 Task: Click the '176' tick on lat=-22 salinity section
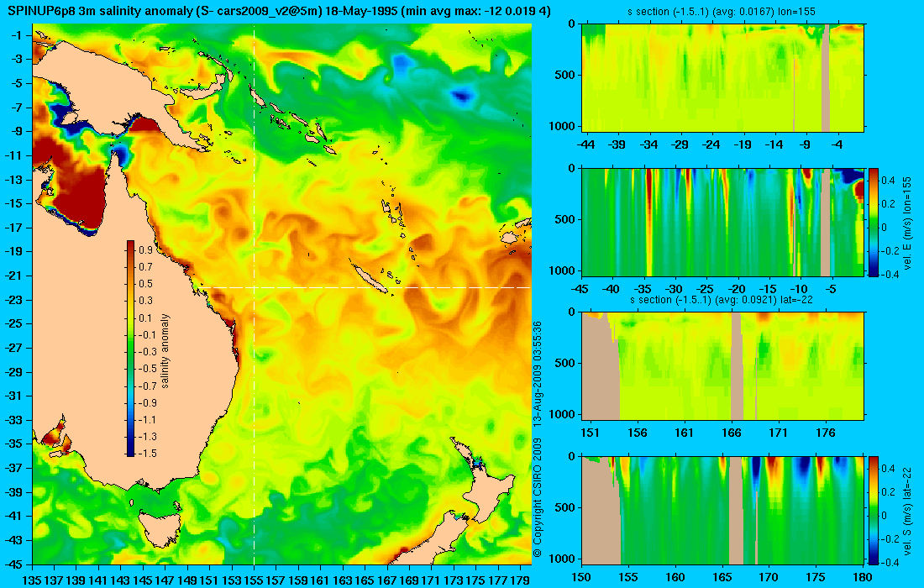pyautogui.click(x=826, y=433)
